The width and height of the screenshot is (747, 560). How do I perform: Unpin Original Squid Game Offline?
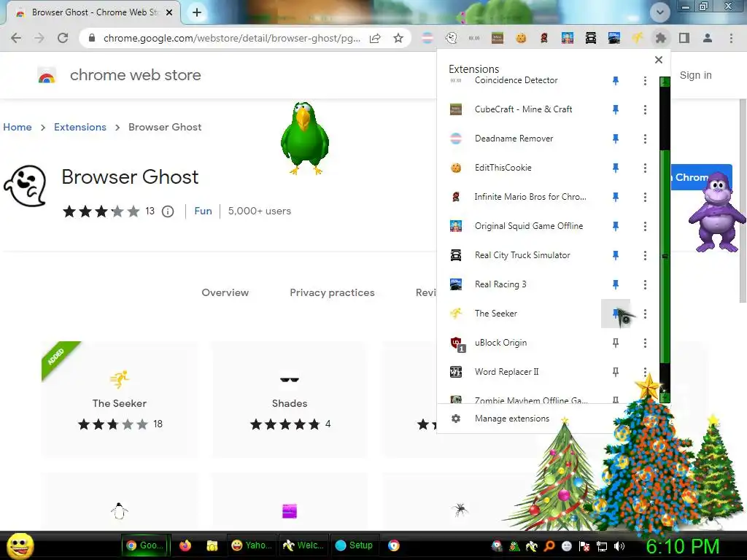coord(616,226)
